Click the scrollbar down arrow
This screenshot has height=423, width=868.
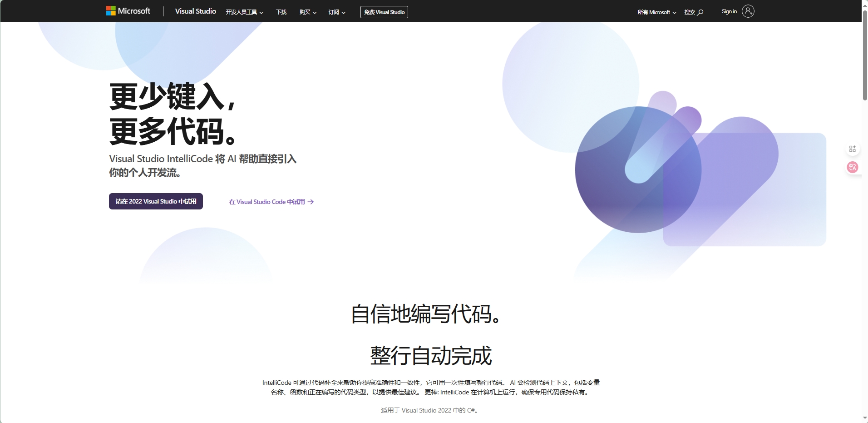(x=864, y=418)
